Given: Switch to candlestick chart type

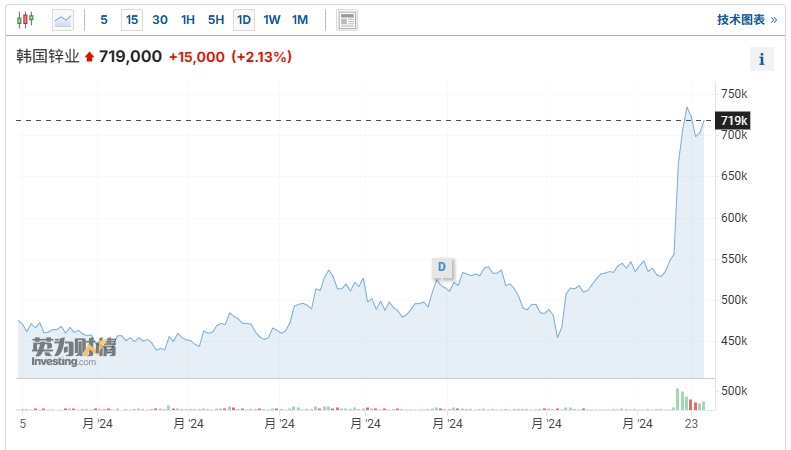Looking at the screenshot, I should [26, 19].
